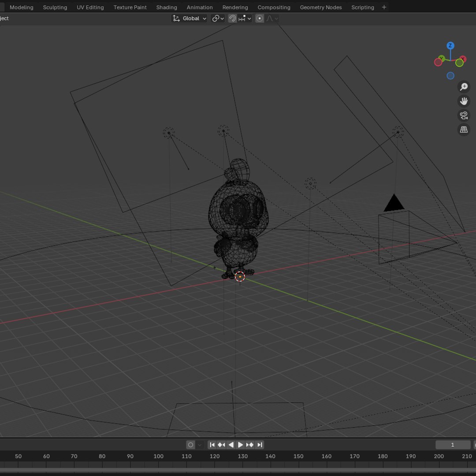Play the animation forward
Viewport: 476px width, 476px height.
240,445
